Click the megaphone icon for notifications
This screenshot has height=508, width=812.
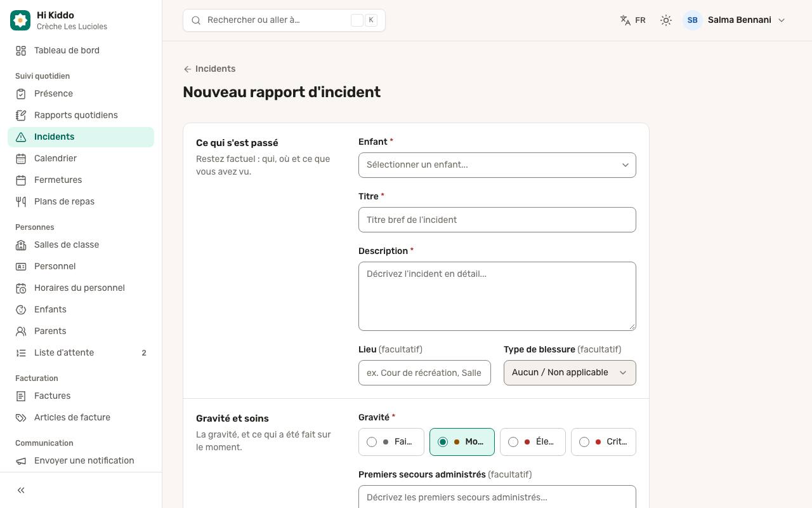(21, 461)
